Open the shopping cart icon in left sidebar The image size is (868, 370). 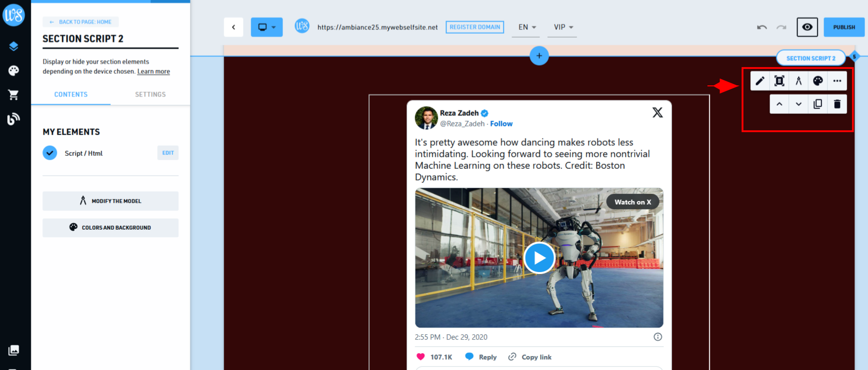14,95
